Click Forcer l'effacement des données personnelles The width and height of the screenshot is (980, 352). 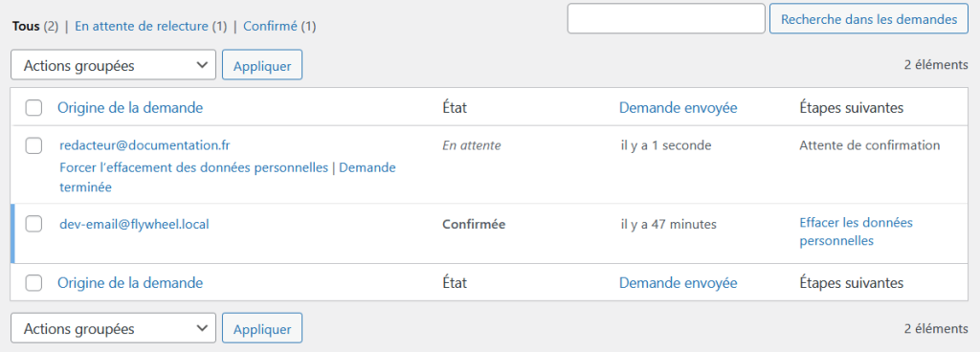(x=193, y=167)
